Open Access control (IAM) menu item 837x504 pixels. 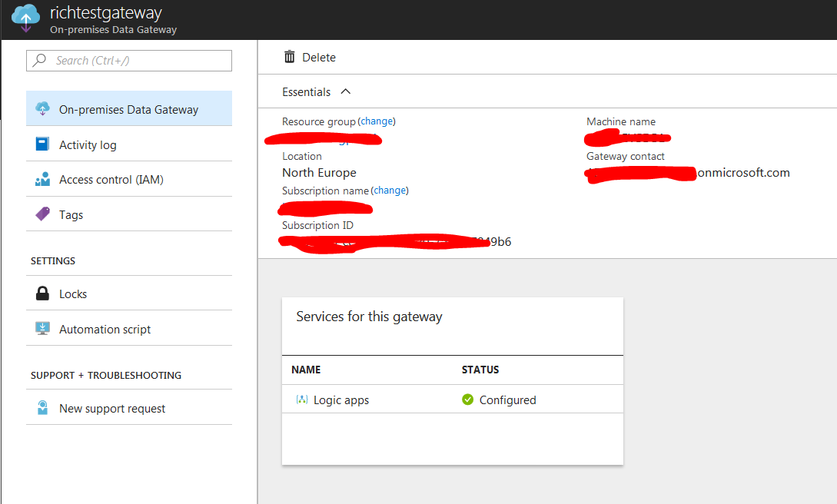coord(129,179)
